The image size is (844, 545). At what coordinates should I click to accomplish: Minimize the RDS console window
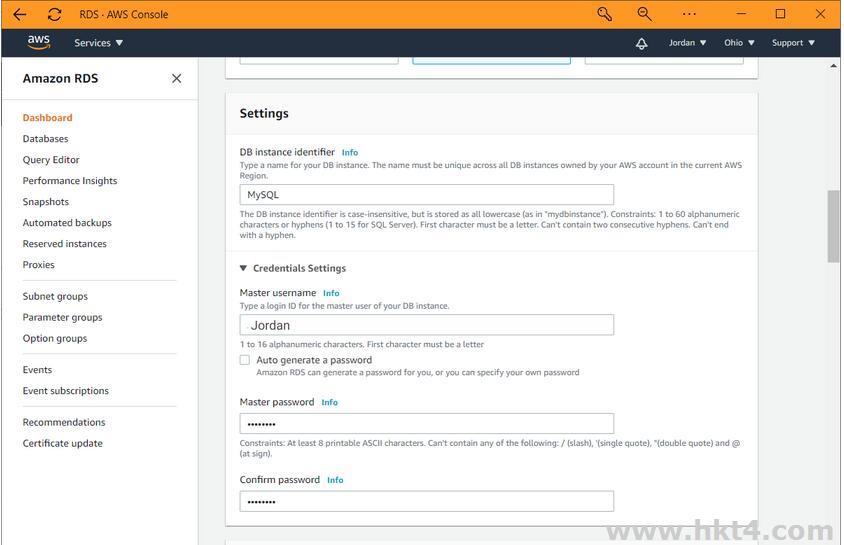pyautogui.click(x=741, y=14)
